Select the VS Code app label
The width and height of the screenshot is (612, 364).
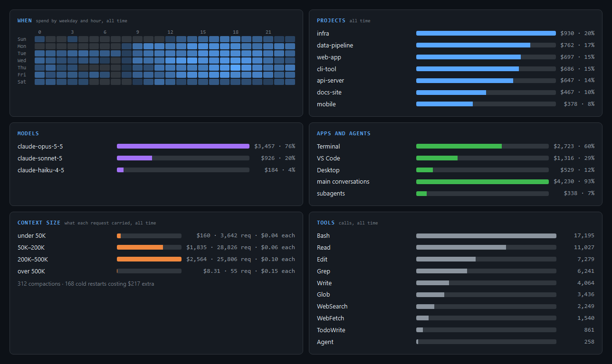tap(328, 159)
